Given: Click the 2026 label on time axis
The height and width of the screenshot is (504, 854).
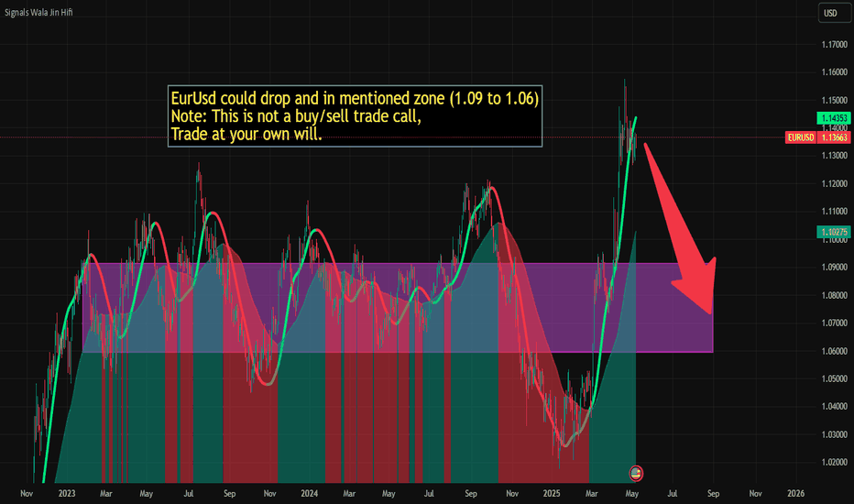Looking at the screenshot, I should 795,494.
